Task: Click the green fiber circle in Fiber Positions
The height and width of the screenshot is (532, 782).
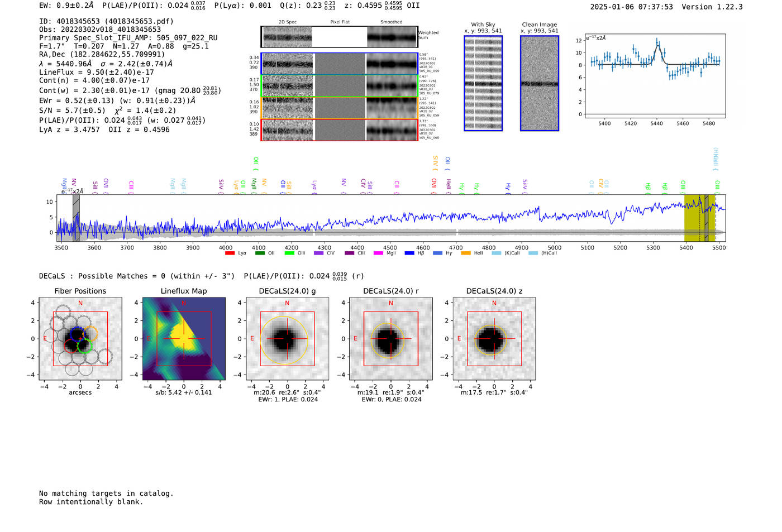Action: pos(84,346)
